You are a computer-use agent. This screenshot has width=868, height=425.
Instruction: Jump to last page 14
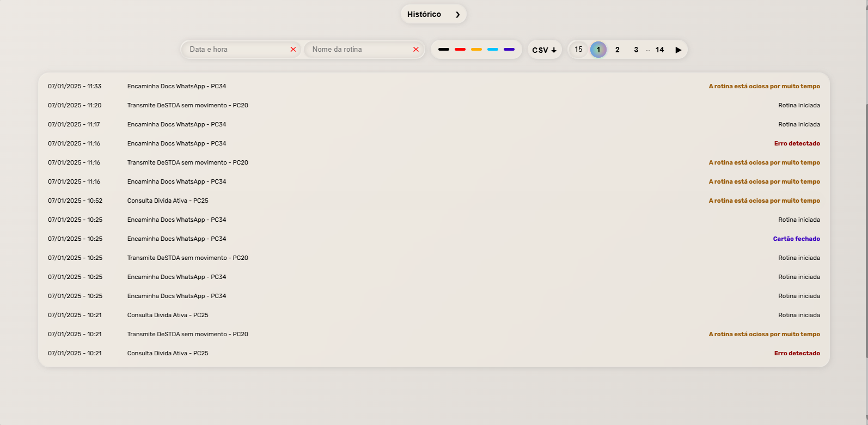click(x=659, y=50)
